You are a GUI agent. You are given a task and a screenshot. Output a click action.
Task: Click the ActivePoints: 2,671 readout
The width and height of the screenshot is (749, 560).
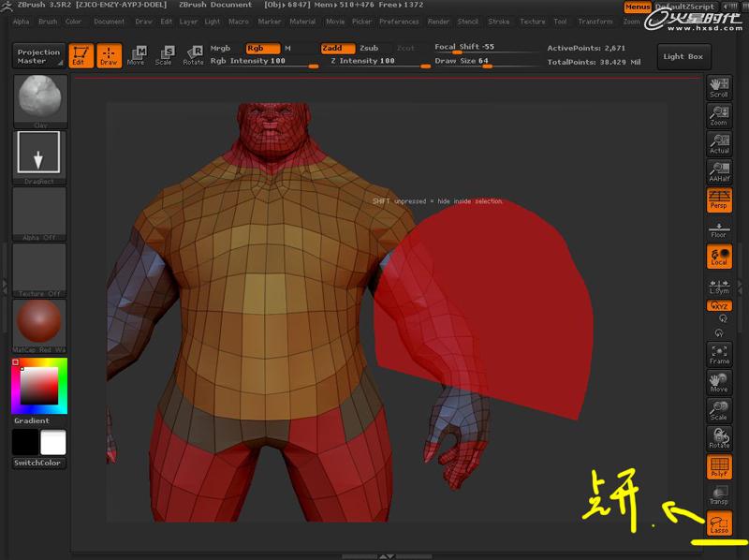coord(586,49)
